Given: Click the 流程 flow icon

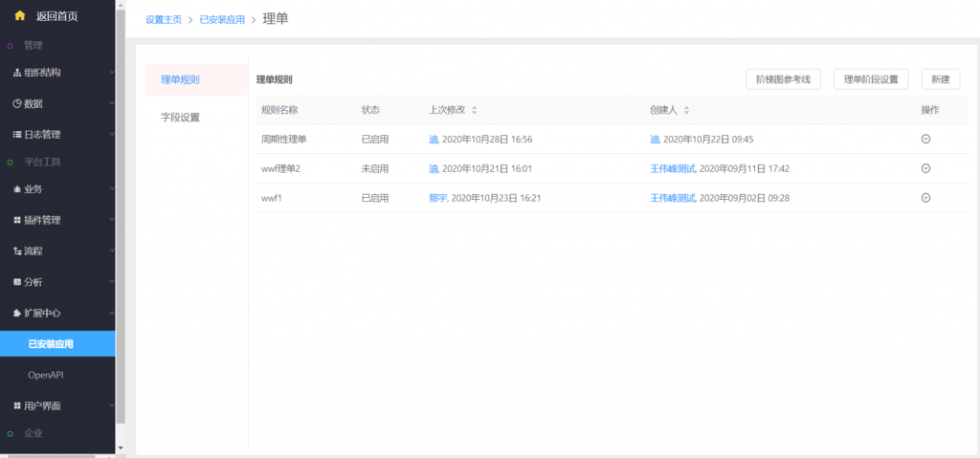Looking at the screenshot, I should [16, 251].
